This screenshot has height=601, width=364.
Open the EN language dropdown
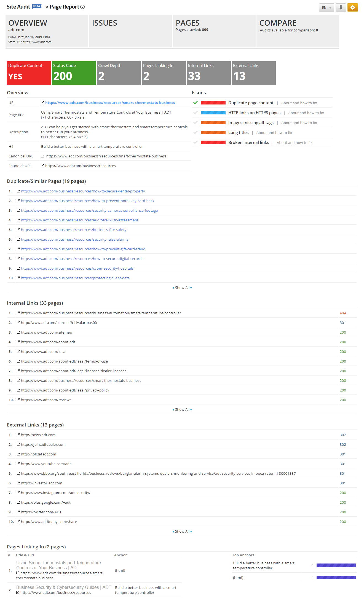326,7
